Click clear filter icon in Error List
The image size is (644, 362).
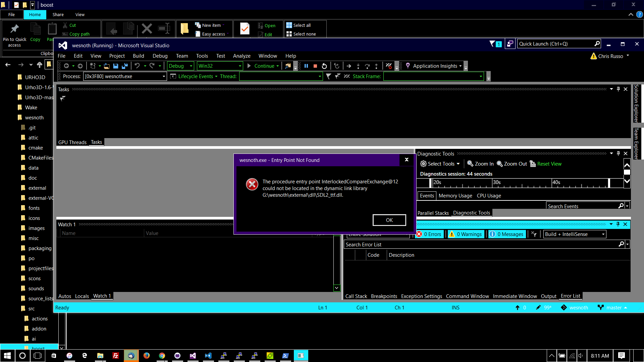click(x=534, y=234)
